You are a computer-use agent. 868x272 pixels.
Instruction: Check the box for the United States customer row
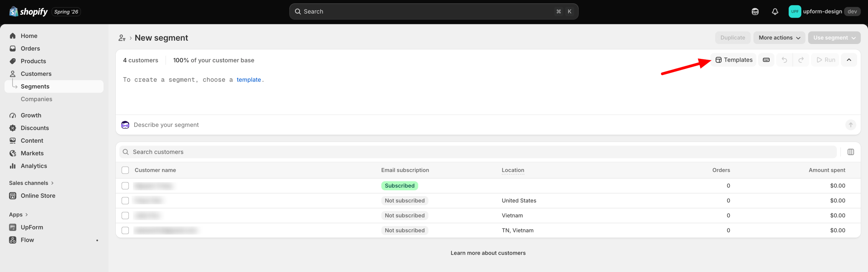(125, 201)
